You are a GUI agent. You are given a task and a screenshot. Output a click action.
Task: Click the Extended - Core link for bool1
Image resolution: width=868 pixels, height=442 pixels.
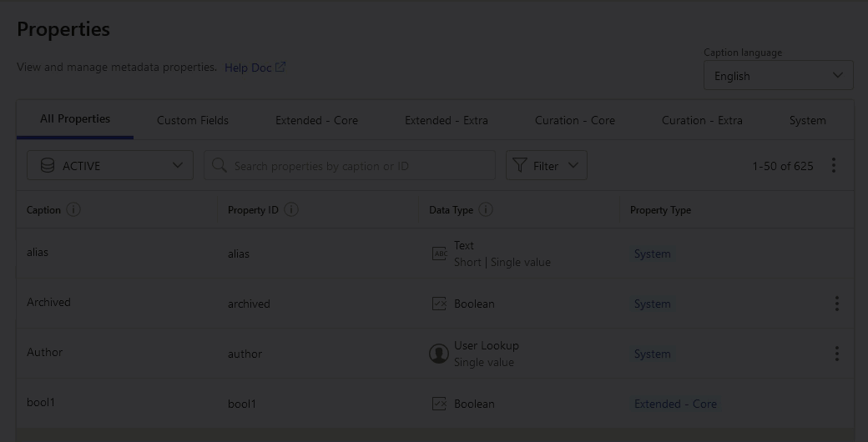pyautogui.click(x=675, y=404)
